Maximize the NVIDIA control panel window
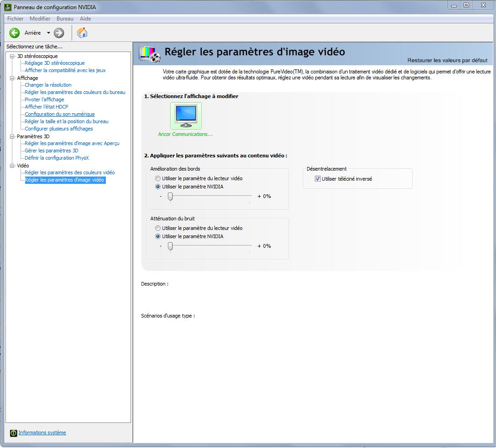 pyautogui.click(x=466, y=5)
